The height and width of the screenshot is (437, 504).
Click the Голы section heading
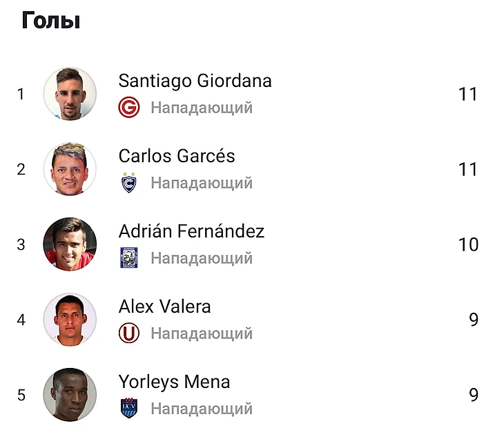click(50, 21)
